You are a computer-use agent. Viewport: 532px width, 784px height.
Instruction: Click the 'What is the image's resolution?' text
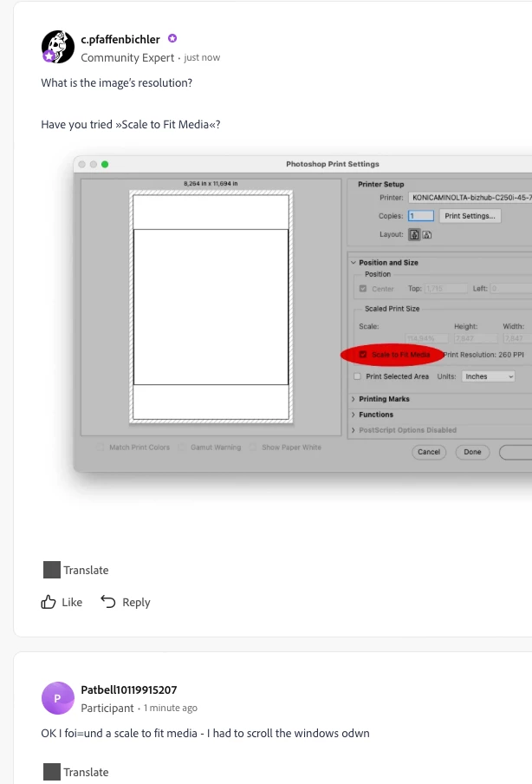coord(116,83)
